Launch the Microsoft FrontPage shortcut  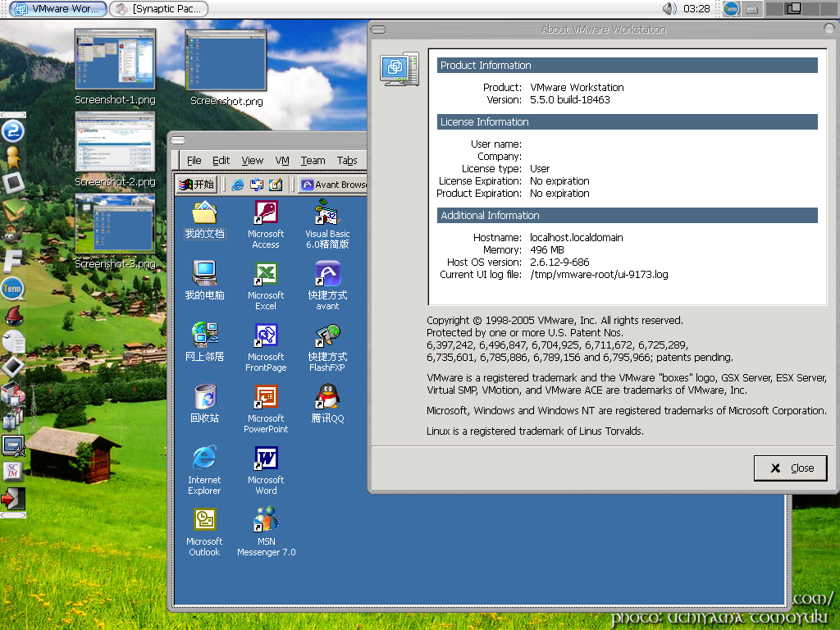pyautogui.click(x=266, y=347)
